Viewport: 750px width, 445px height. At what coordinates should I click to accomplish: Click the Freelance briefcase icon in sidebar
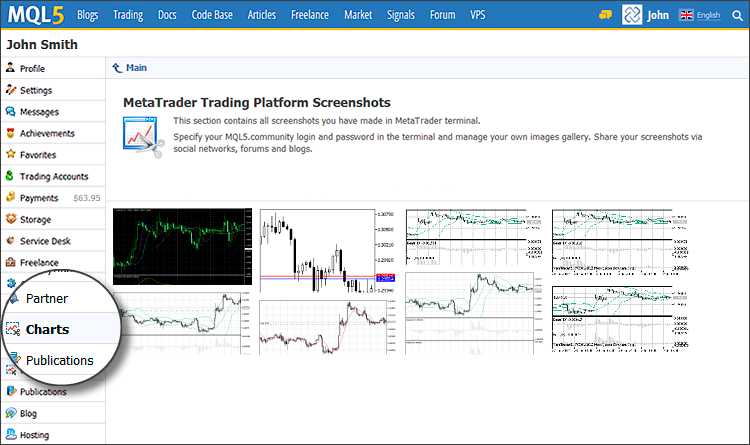pyautogui.click(x=11, y=262)
